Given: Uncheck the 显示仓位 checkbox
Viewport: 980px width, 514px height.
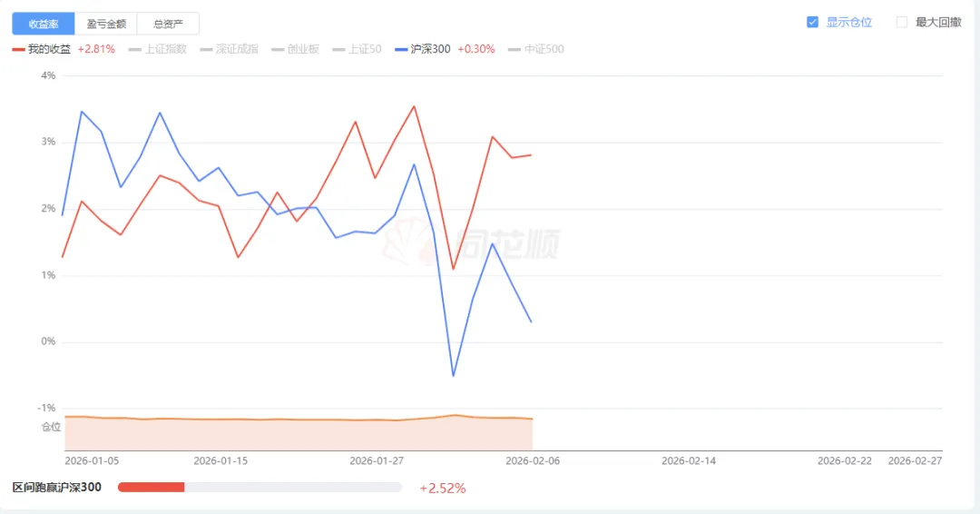Looking at the screenshot, I should coord(813,23).
